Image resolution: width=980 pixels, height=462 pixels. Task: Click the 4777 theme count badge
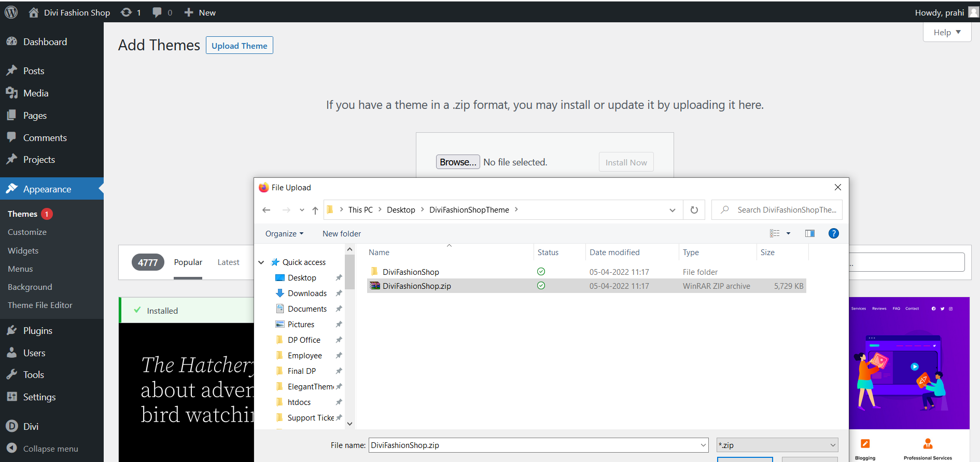click(x=148, y=262)
